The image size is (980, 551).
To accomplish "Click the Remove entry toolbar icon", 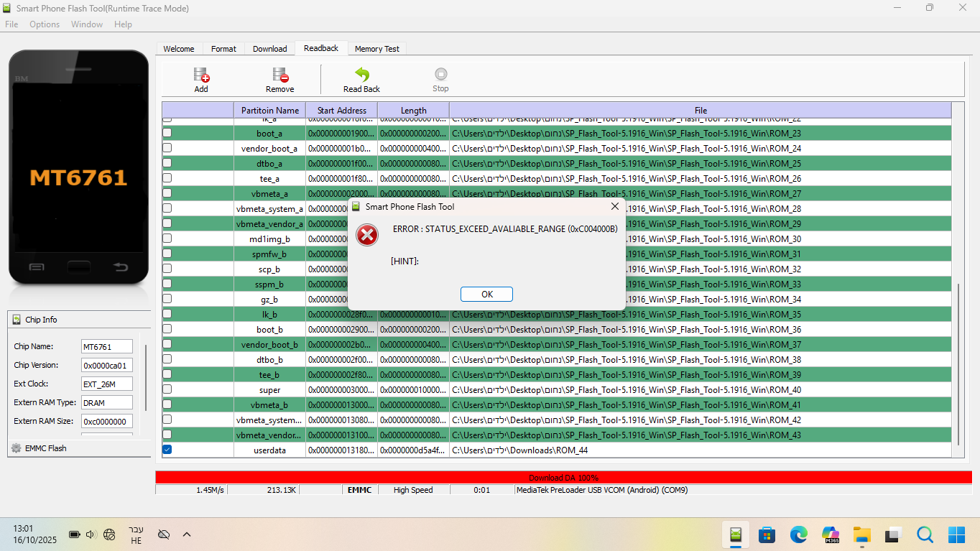I will pos(279,75).
